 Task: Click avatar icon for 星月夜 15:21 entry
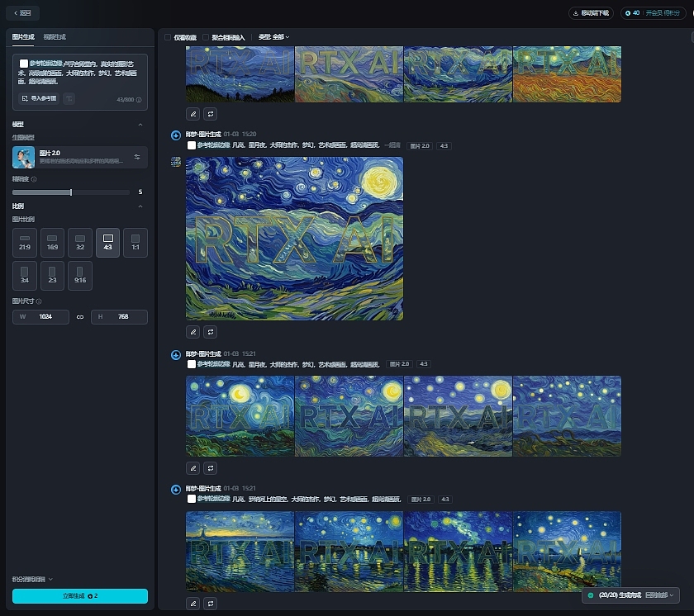coord(176,354)
